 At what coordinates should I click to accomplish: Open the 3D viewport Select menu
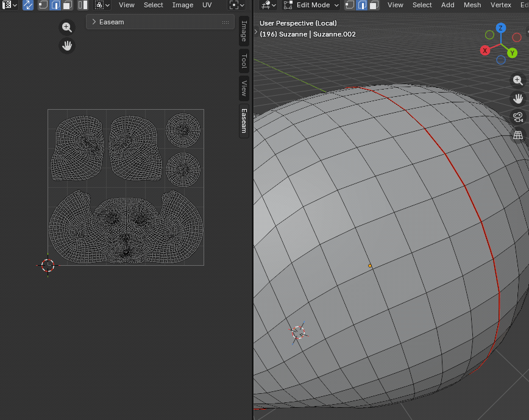[422, 5]
